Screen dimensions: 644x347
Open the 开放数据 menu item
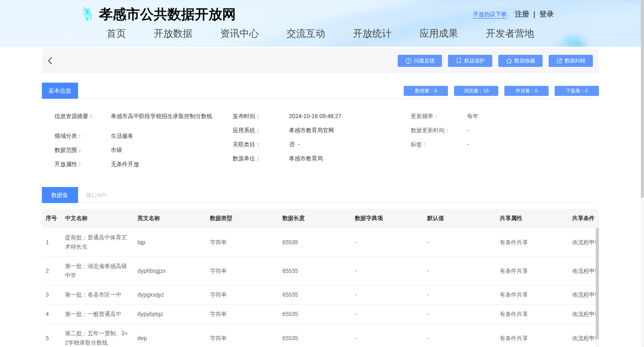[x=173, y=33]
